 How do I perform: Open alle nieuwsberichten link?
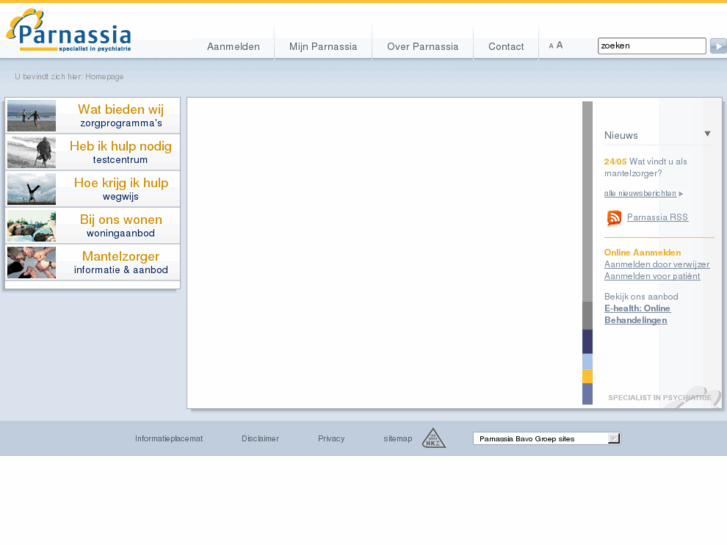[x=640, y=193]
